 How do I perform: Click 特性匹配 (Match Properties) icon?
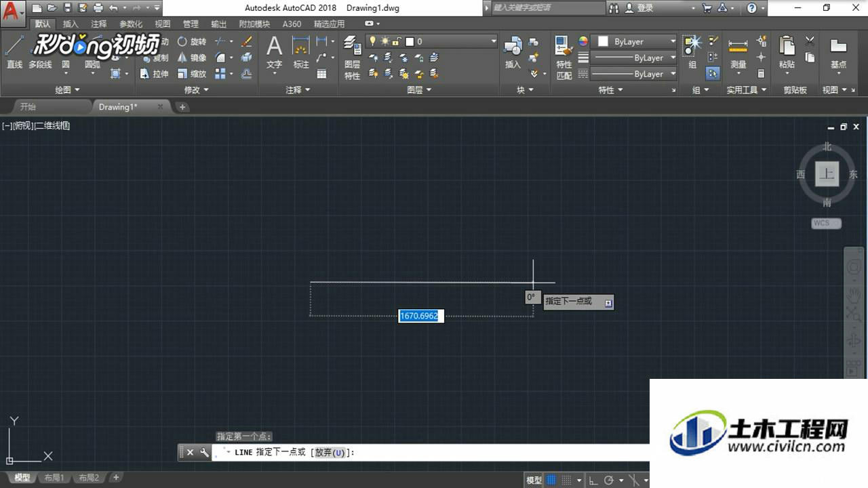(x=564, y=58)
